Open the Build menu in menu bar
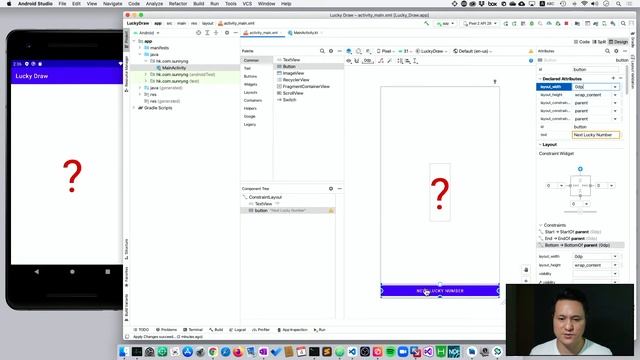The height and width of the screenshot is (360, 640). click(x=199, y=4)
